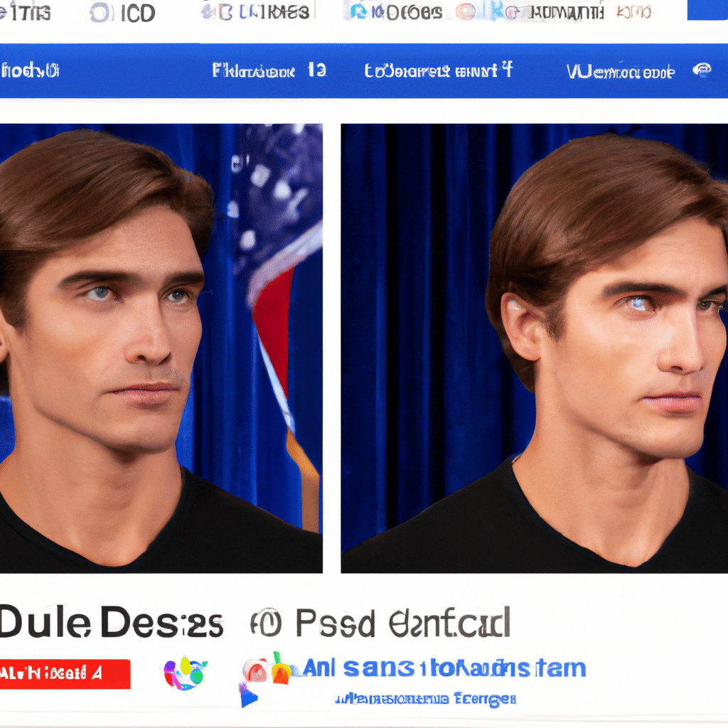Click the speech bubble icon in blue bar
This screenshot has width=728, height=728.
point(702,70)
